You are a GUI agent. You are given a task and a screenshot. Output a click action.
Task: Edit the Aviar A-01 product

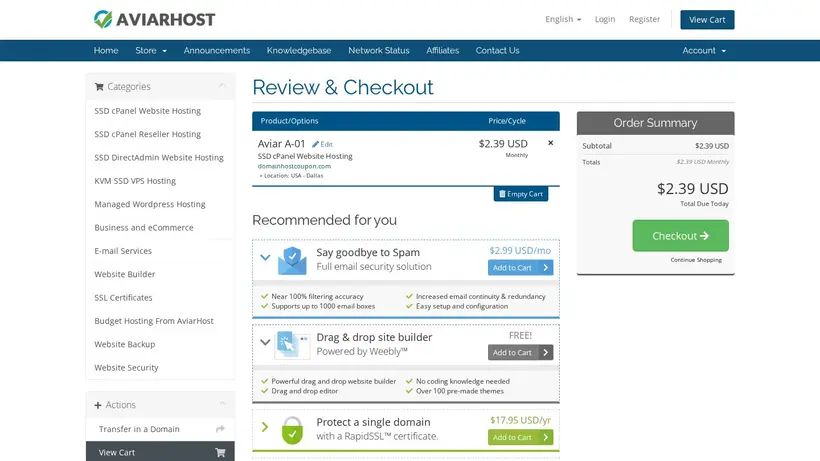tap(322, 144)
